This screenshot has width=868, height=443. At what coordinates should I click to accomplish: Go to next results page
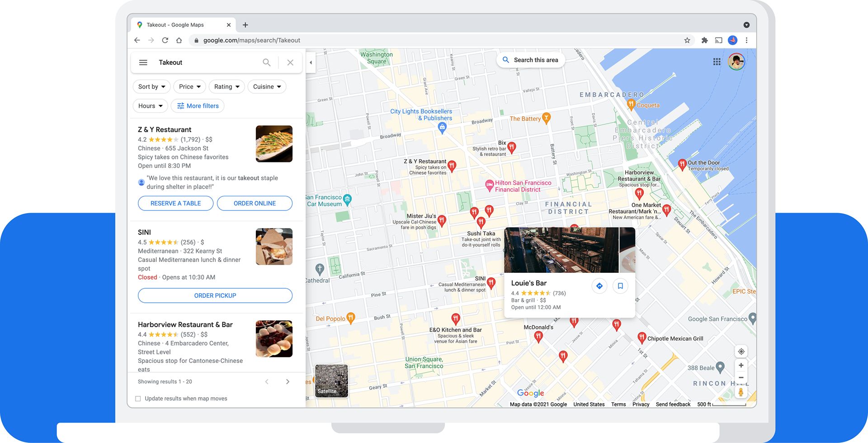pos(288,382)
